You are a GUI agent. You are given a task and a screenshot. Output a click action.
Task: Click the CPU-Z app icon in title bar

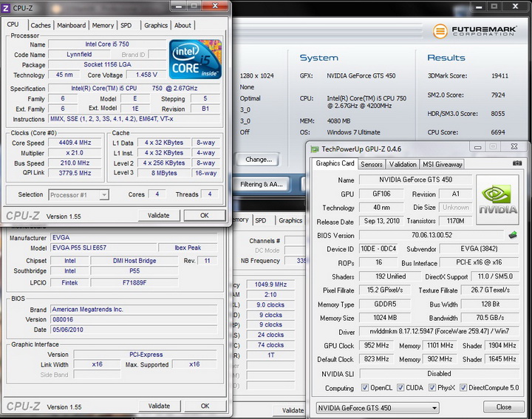tap(6, 8)
